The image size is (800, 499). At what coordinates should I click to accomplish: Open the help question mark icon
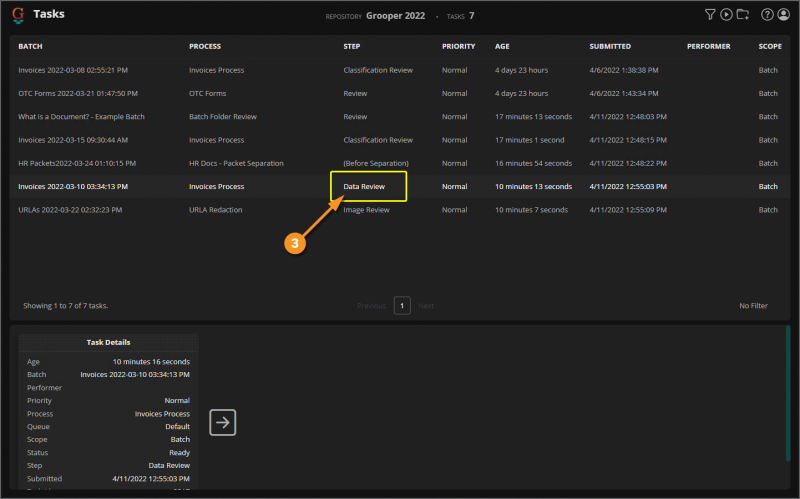point(767,14)
